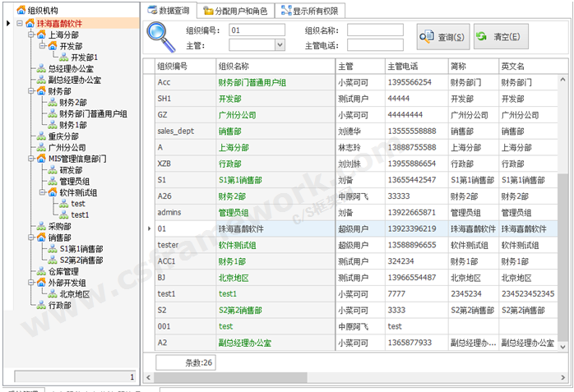Select the 北京地区 cell in 组织名称 column
The height and width of the screenshot is (392, 574).
pos(275,278)
